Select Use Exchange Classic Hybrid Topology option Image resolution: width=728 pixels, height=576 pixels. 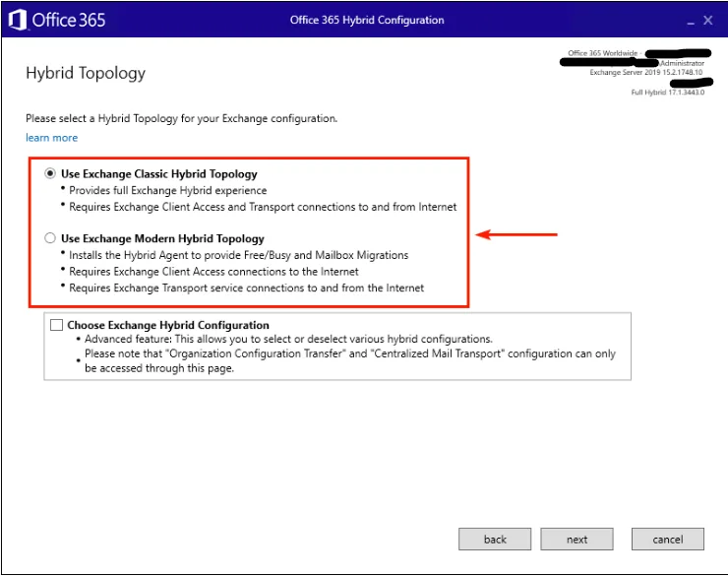point(50,173)
